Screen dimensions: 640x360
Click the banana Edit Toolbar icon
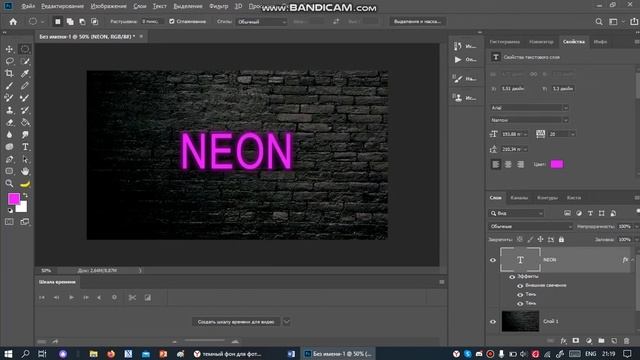[x=25, y=184]
